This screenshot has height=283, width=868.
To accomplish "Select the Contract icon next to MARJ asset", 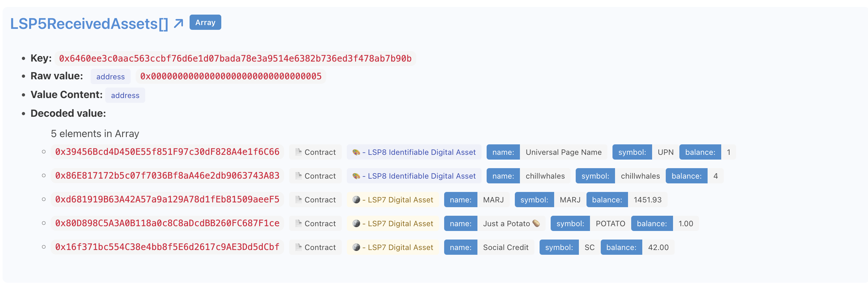I will [x=298, y=199].
